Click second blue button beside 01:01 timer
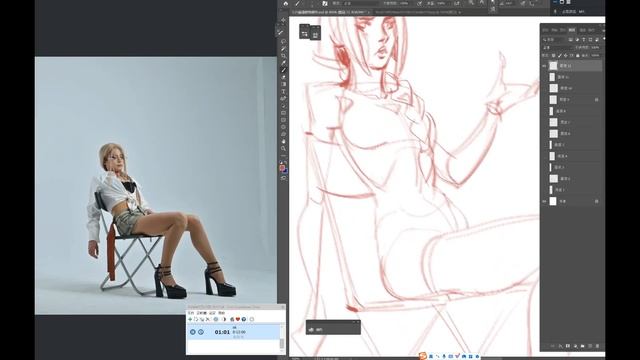 click(x=201, y=332)
